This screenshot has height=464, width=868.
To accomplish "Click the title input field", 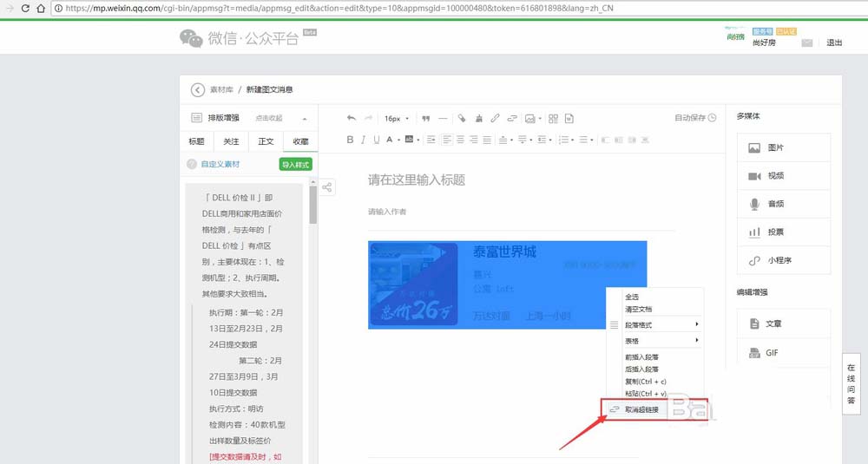I will pyautogui.click(x=522, y=180).
